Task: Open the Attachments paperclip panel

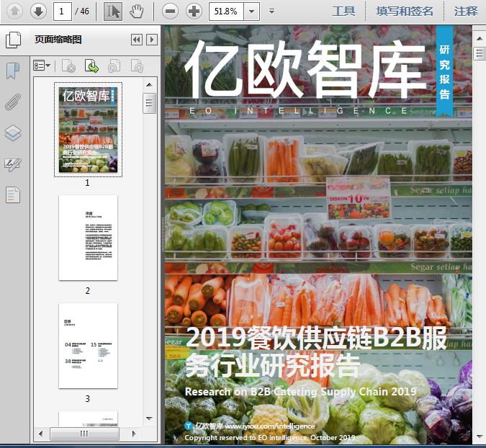Action: point(13,102)
